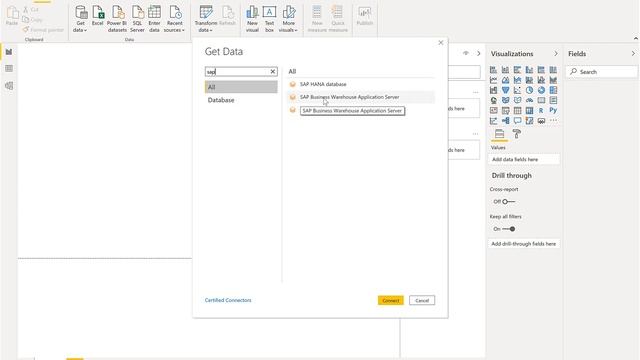Screen dimensions: 640x360
Task: Collapse the Visualizations pane chevron
Action: coord(556,54)
